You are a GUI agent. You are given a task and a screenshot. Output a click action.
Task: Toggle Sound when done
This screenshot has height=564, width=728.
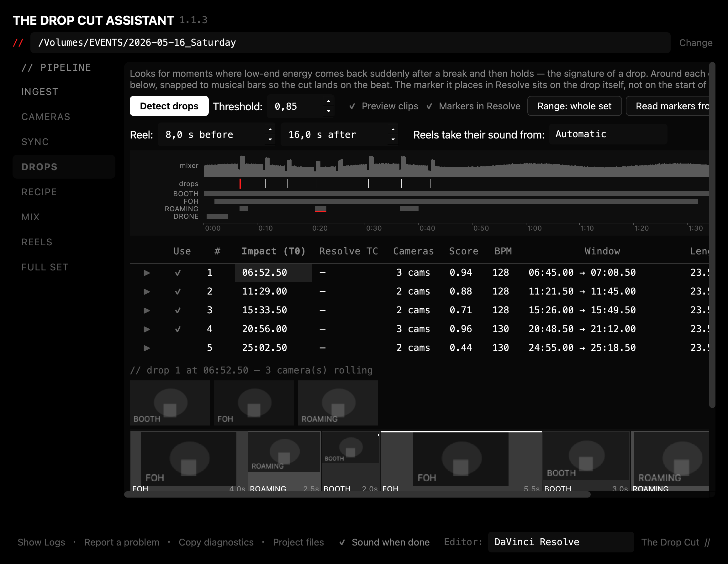pos(384,542)
